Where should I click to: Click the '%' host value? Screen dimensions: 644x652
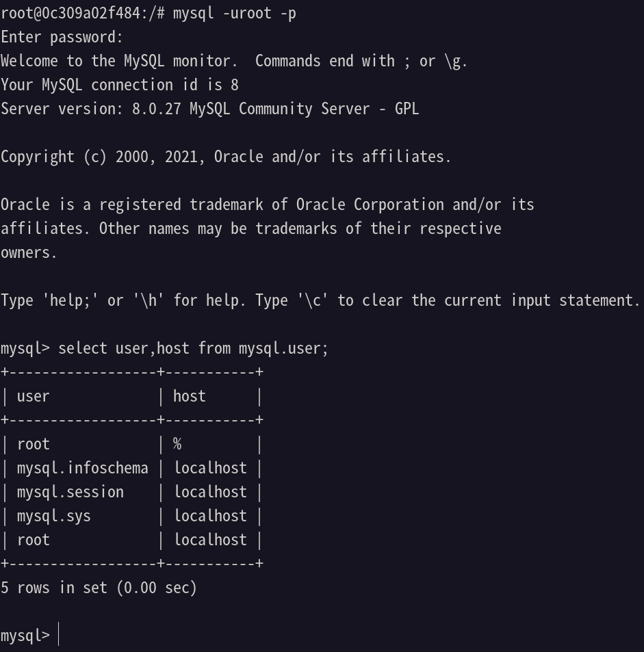click(x=177, y=444)
